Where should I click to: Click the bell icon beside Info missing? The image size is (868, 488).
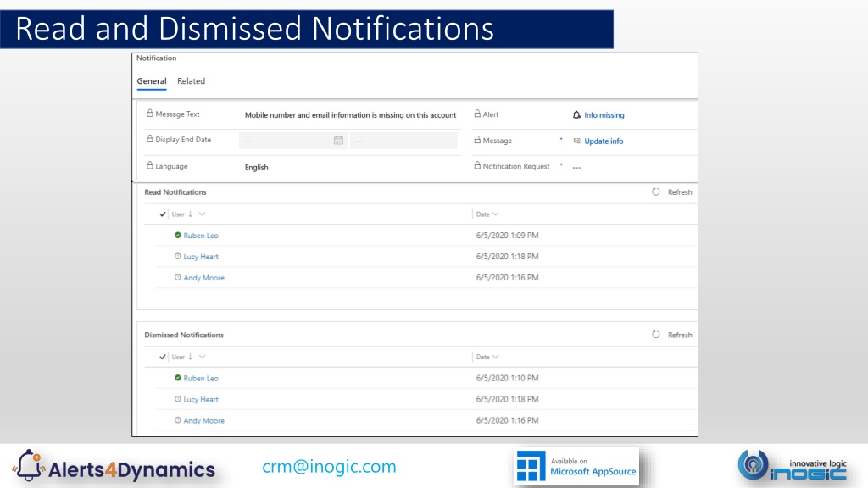(x=576, y=115)
